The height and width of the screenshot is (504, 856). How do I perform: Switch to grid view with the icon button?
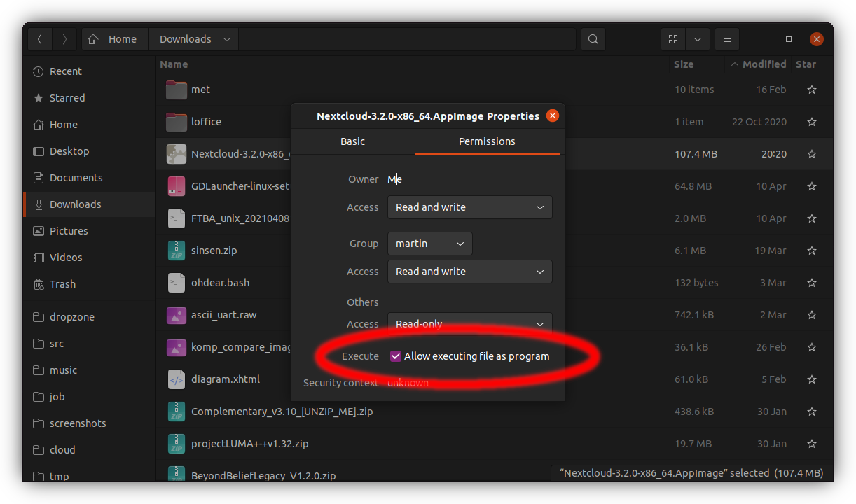coord(673,39)
